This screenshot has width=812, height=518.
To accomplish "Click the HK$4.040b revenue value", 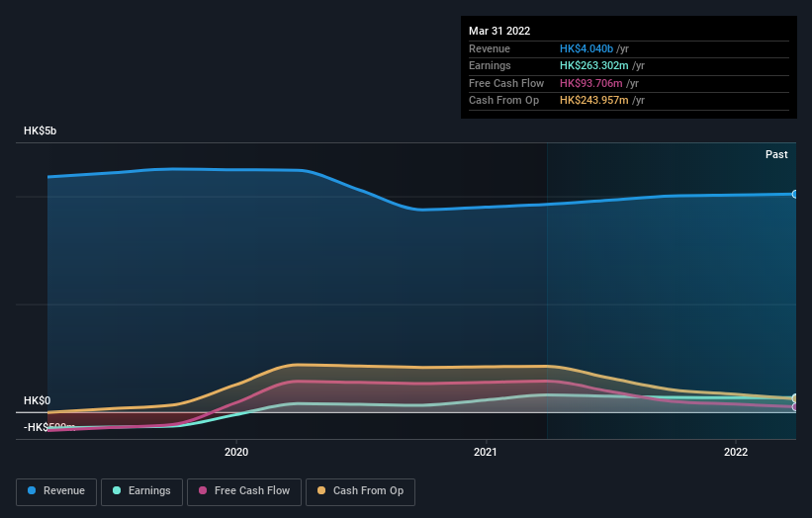I will pos(586,48).
